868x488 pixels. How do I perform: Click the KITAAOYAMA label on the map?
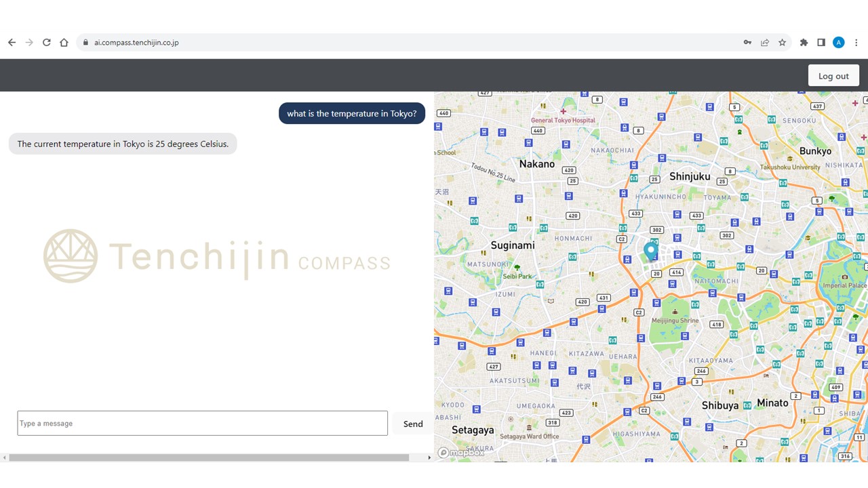711,361
